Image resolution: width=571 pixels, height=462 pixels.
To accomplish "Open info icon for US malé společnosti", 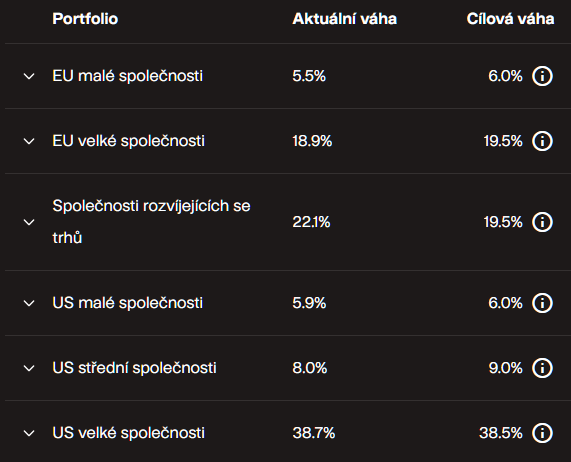I will pos(542,303).
